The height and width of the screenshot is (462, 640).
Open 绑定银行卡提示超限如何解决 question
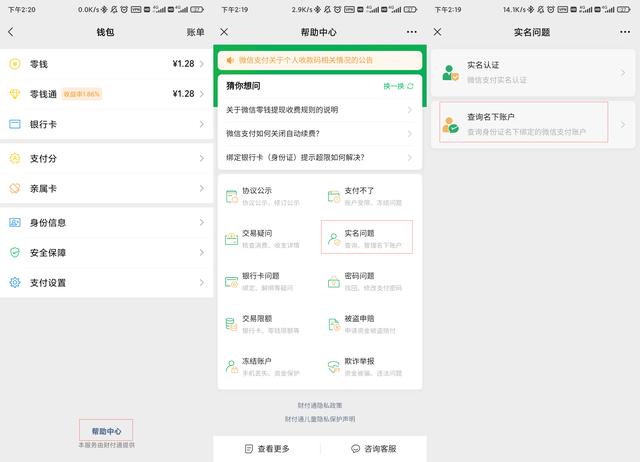pyautogui.click(x=320, y=158)
